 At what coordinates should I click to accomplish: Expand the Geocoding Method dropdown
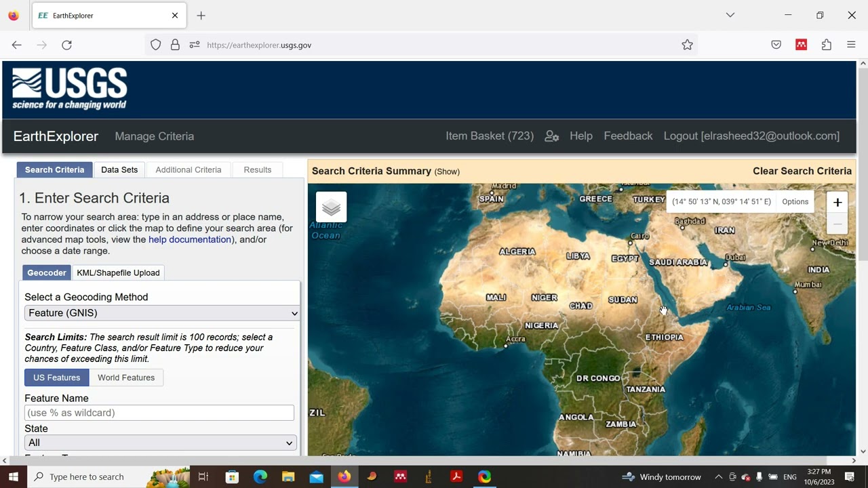(x=161, y=312)
